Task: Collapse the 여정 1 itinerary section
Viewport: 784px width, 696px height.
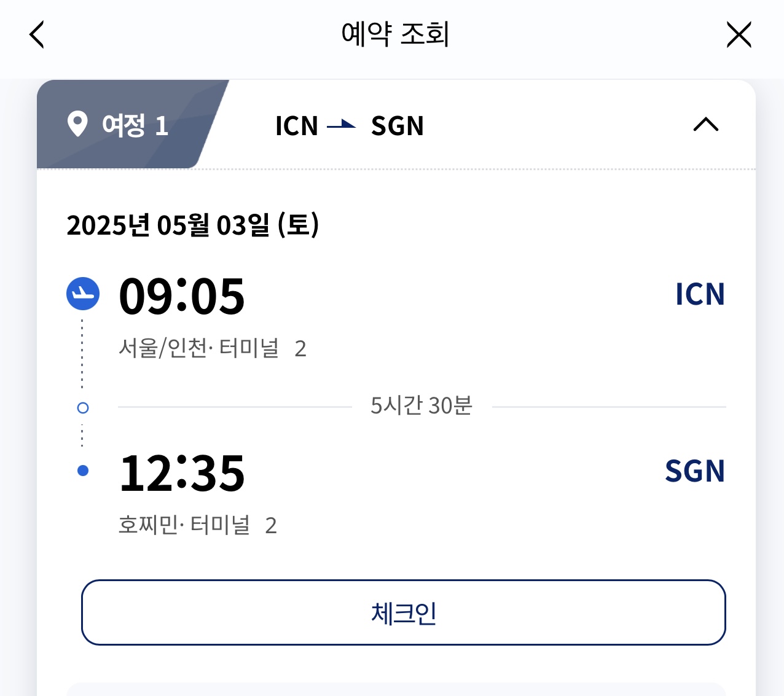Action: pos(705,125)
